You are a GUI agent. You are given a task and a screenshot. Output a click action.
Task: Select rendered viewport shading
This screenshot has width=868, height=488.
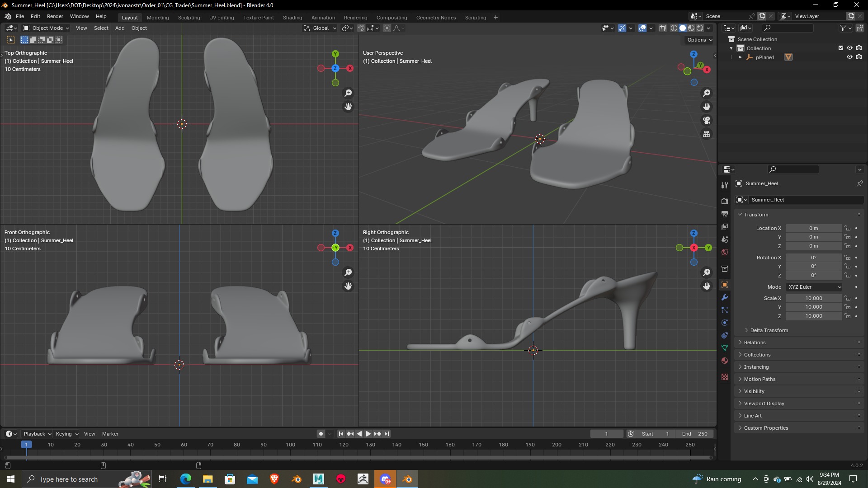(700, 28)
